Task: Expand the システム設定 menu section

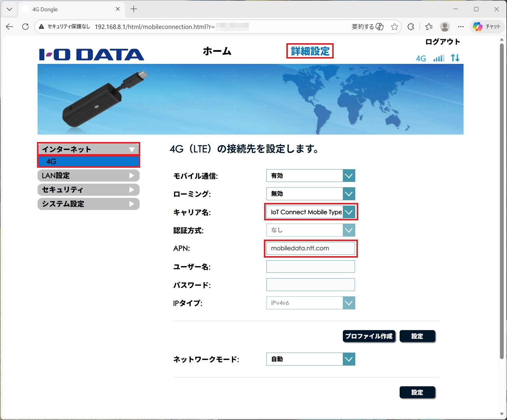Action: [x=88, y=204]
